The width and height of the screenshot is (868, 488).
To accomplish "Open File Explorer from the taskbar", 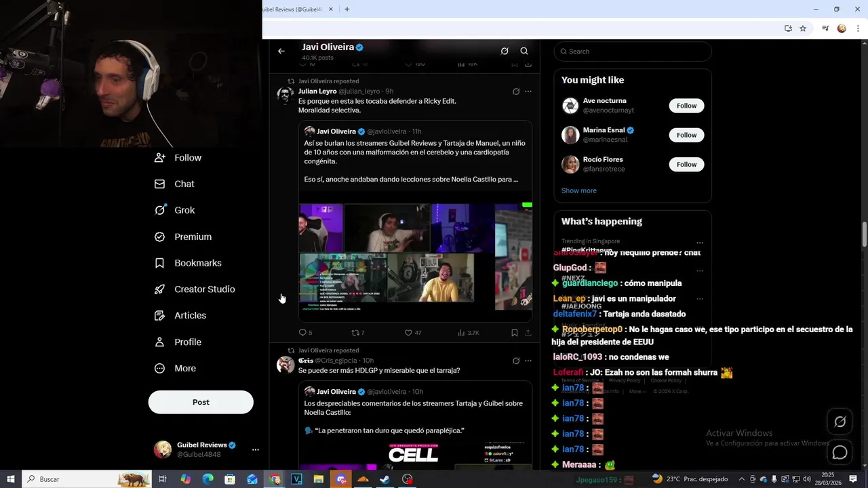I will pos(318,479).
